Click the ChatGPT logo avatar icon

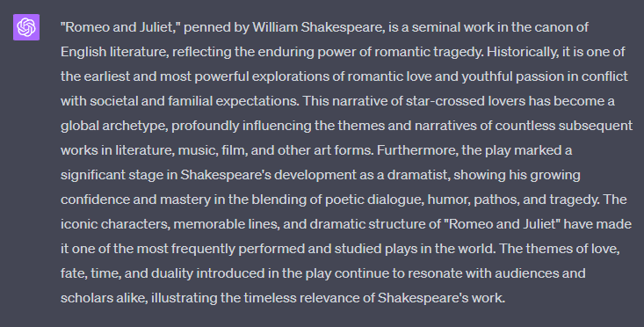26,27
